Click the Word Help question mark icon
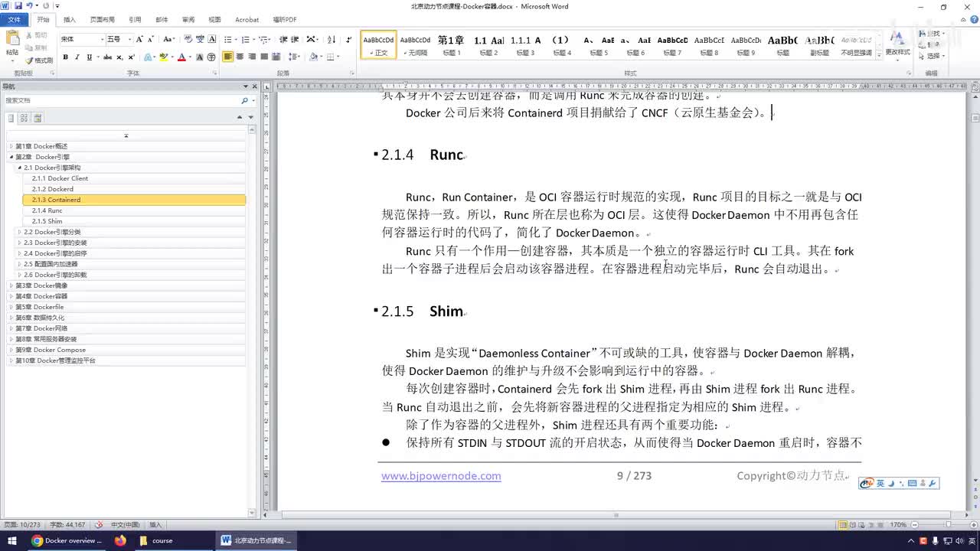Viewport: 980px width, 551px height. 972,20
